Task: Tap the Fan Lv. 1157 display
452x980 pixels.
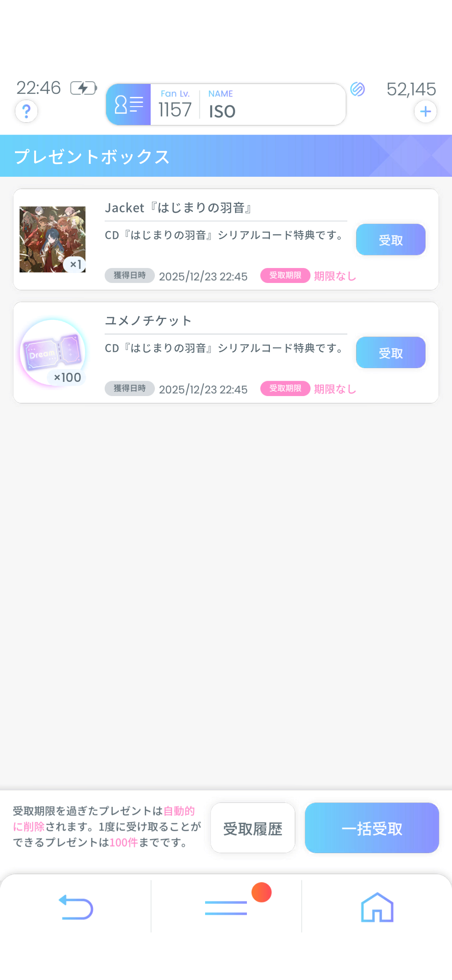Action: click(175, 104)
